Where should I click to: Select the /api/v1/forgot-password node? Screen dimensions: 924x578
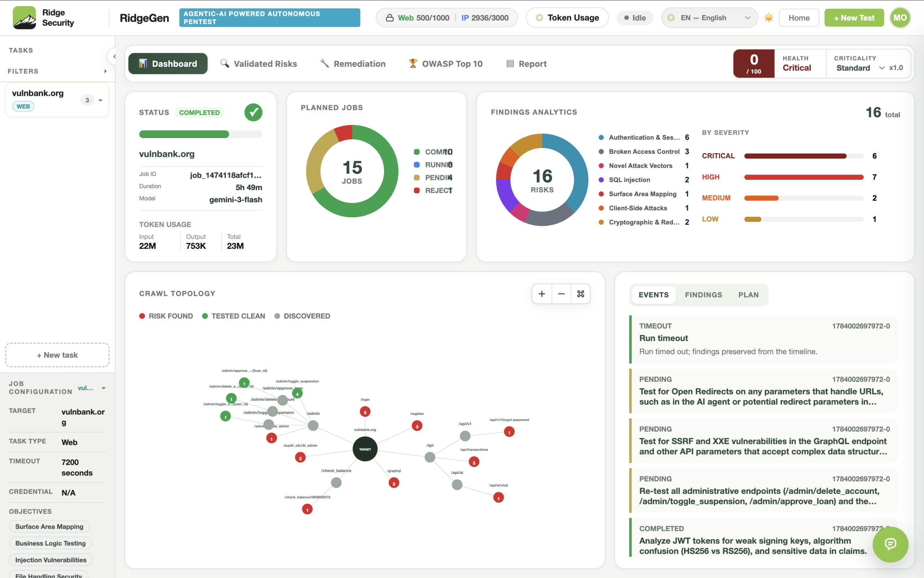(509, 432)
